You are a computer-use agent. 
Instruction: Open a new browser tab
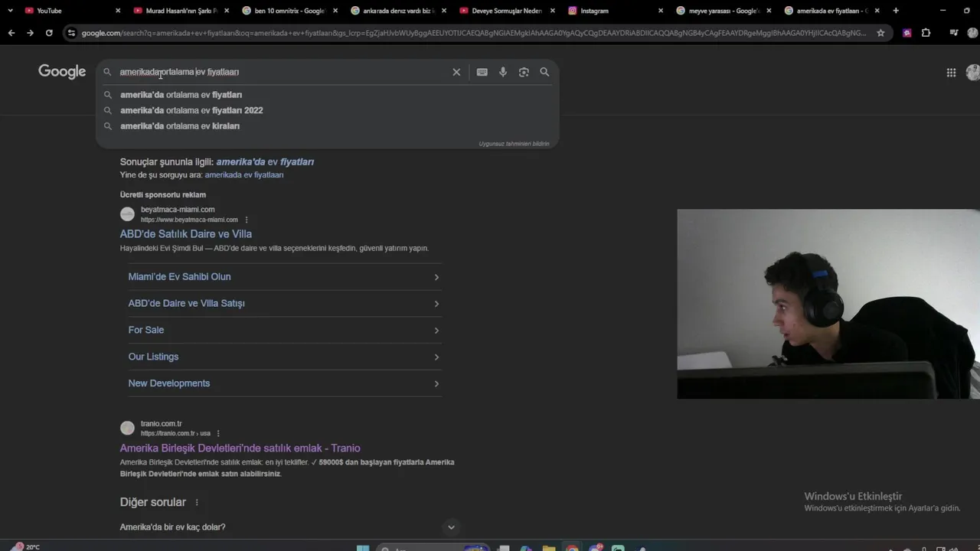[896, 11]
